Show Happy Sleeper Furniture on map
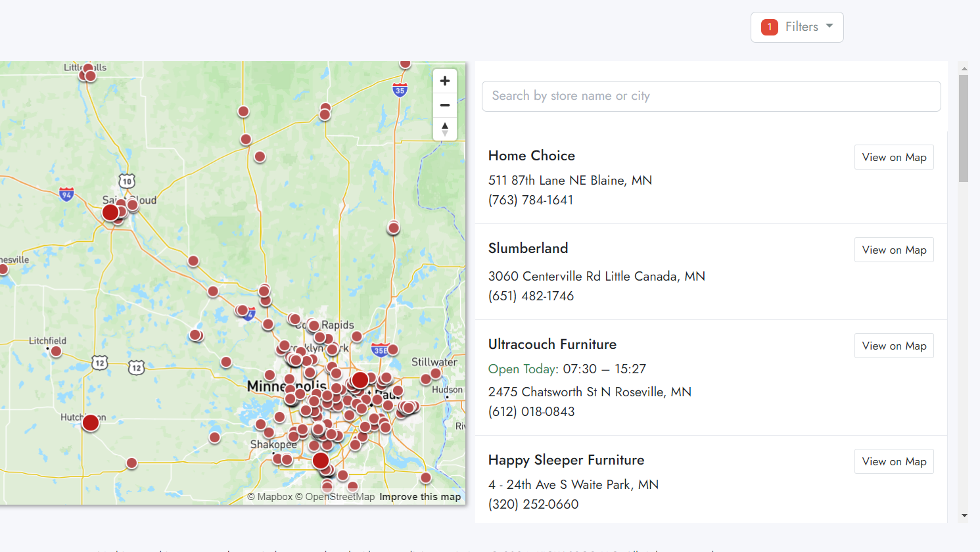Viewport: 980px width, 552px height. point(894,462)
